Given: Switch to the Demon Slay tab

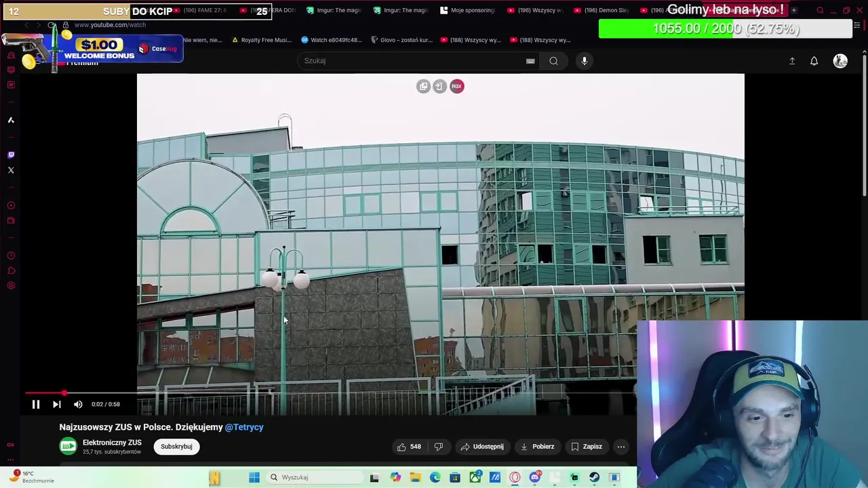Looking at the screenshot, I should click(x=601, y=10).
